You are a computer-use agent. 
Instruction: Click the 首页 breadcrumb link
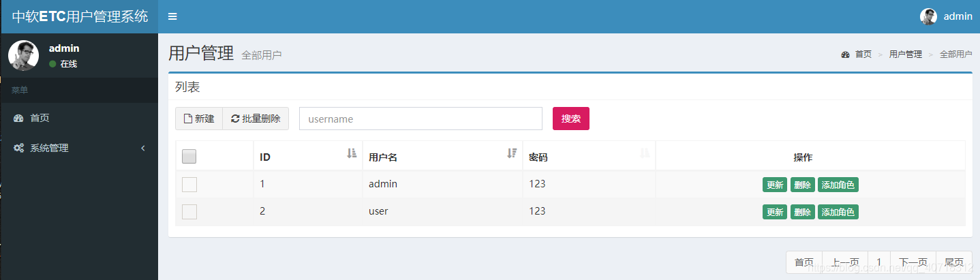(x=863, y=55)
